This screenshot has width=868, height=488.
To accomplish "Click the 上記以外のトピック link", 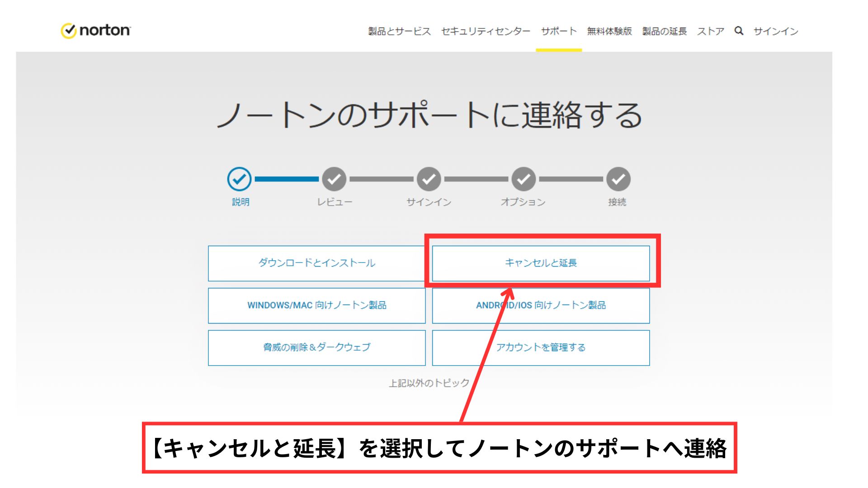I will (x=429, y=383).
